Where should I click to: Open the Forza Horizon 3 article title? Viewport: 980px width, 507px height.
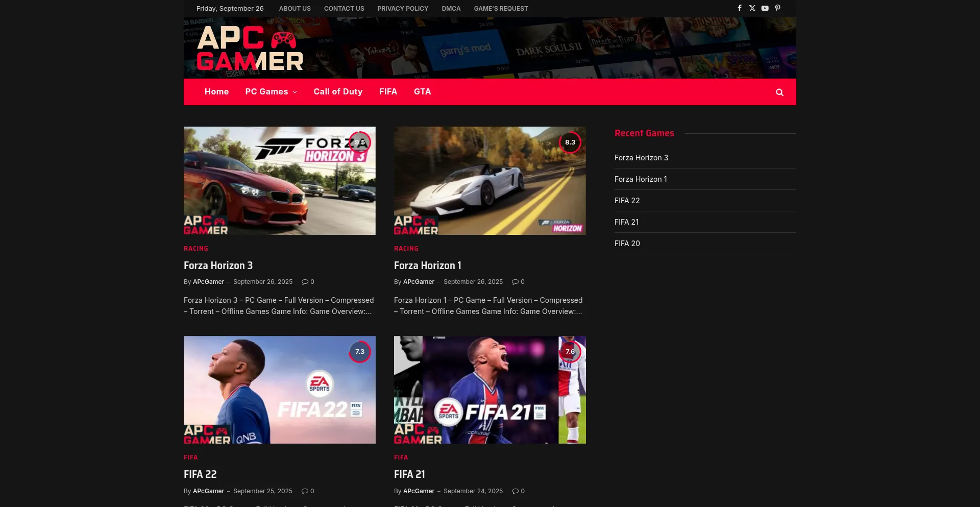tap(218, 265)
